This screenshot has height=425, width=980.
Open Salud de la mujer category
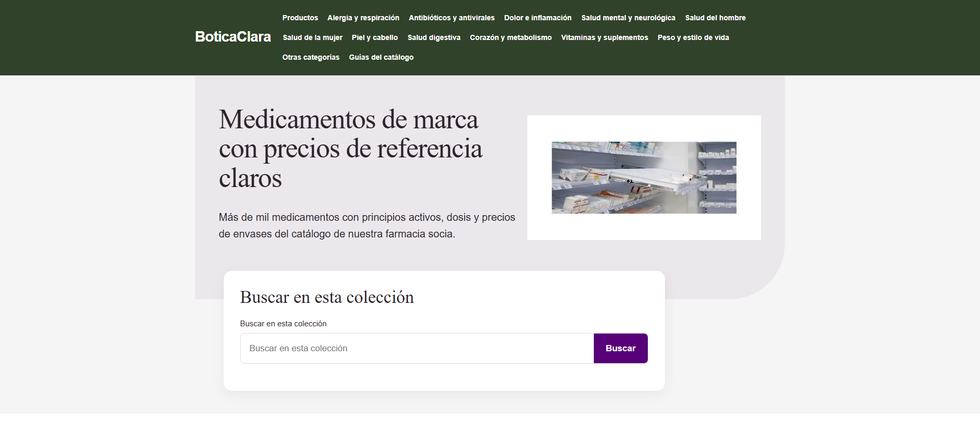312,37
